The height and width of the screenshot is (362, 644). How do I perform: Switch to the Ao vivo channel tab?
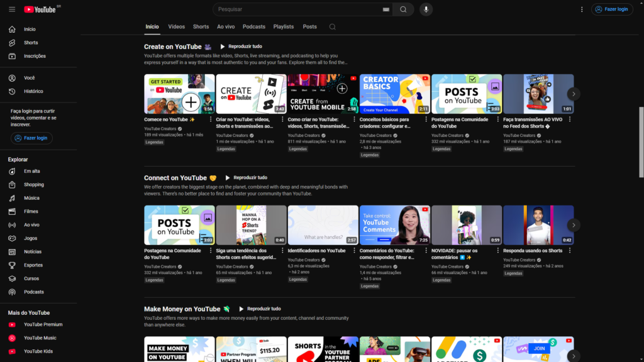(226, 26)
